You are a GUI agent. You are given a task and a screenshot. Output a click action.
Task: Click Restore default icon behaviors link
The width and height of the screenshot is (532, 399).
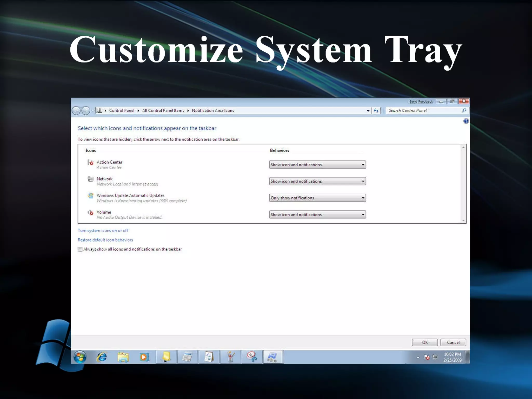pyautogui.click(x=105, y=240)
